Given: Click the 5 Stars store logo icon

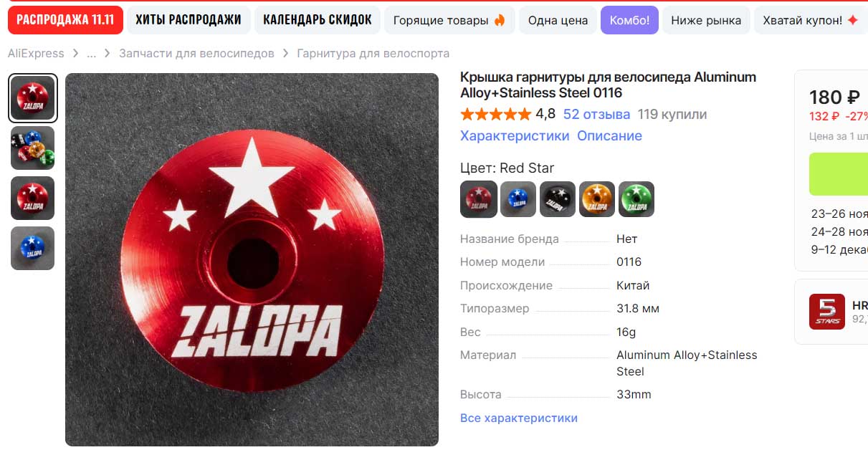Looking at the screenshot, I should coord(827,312).
